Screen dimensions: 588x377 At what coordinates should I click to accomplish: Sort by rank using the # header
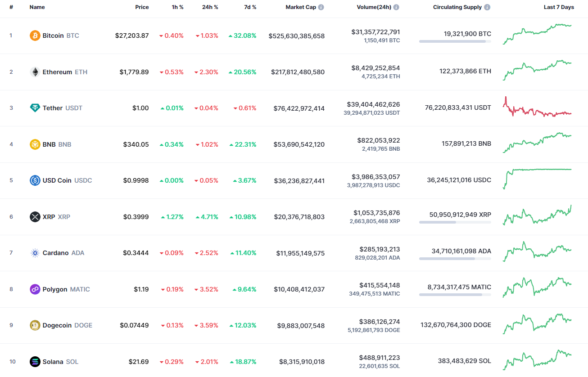click(11, 7)
